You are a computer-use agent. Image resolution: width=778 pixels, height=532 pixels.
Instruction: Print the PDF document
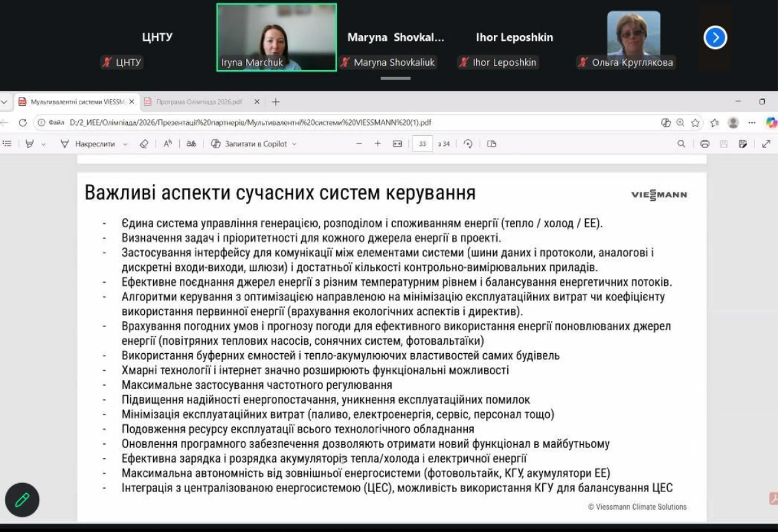pyautogui.click(x=705, y=144)
